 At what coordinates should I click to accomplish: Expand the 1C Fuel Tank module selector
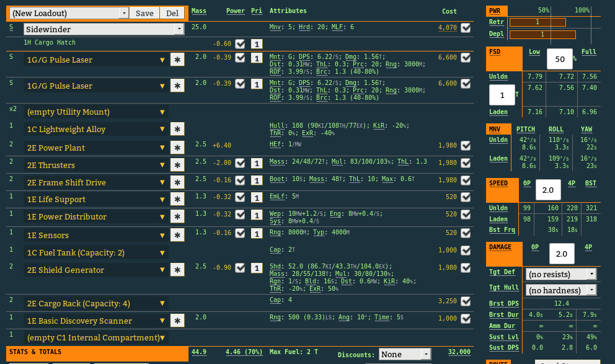[96, 252]
